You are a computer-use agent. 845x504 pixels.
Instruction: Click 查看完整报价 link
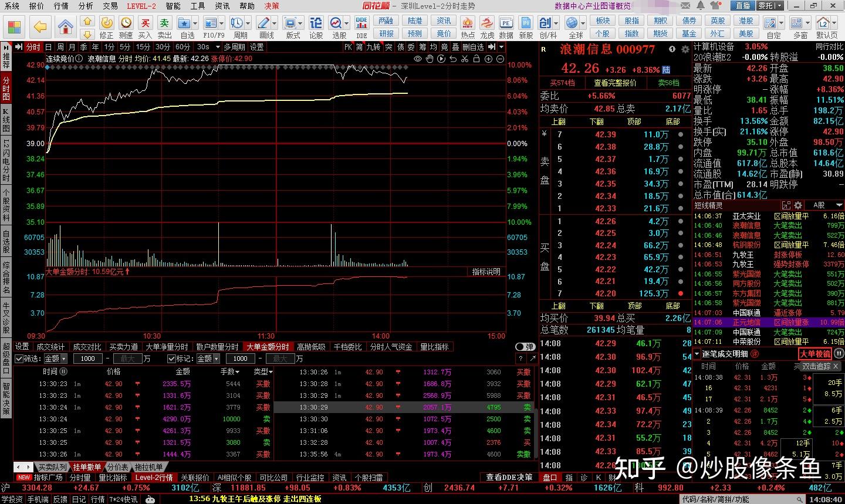615,83
